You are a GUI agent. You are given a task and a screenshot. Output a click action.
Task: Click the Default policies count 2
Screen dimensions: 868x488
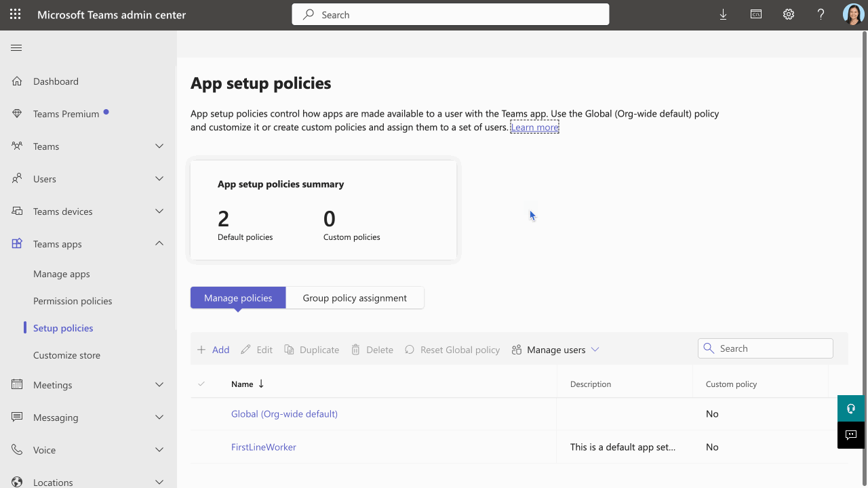coord(224,219)
